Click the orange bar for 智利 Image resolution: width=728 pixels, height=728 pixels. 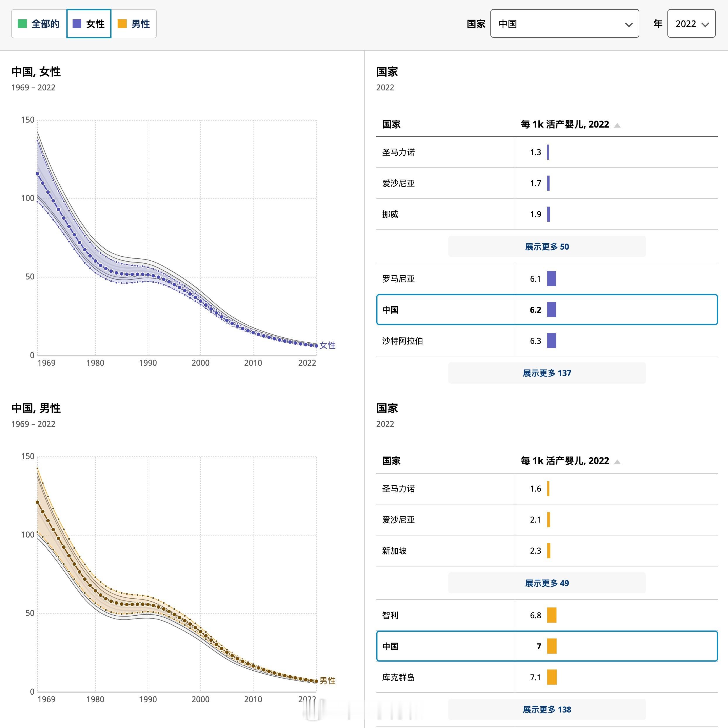click(x=551, y=615)
